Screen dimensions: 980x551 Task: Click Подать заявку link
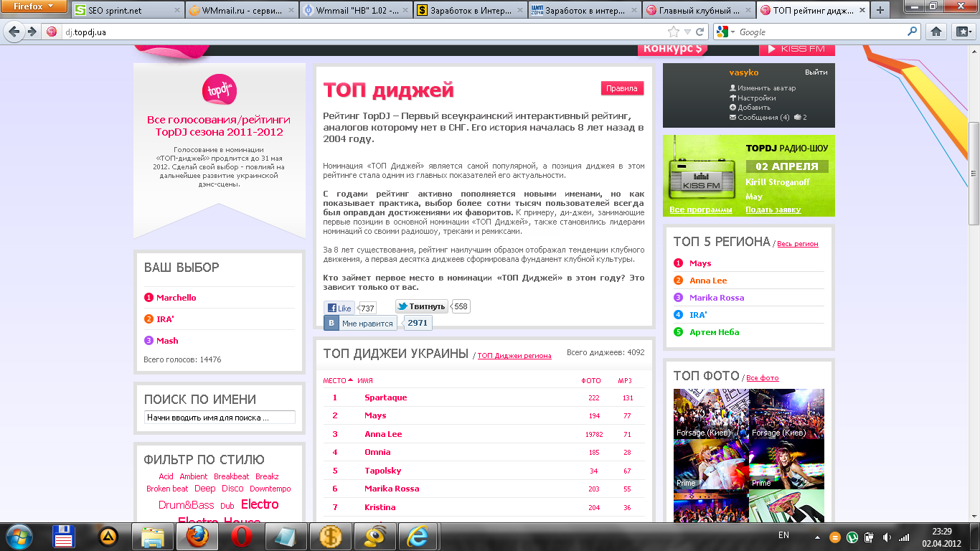tap(773, 209)
